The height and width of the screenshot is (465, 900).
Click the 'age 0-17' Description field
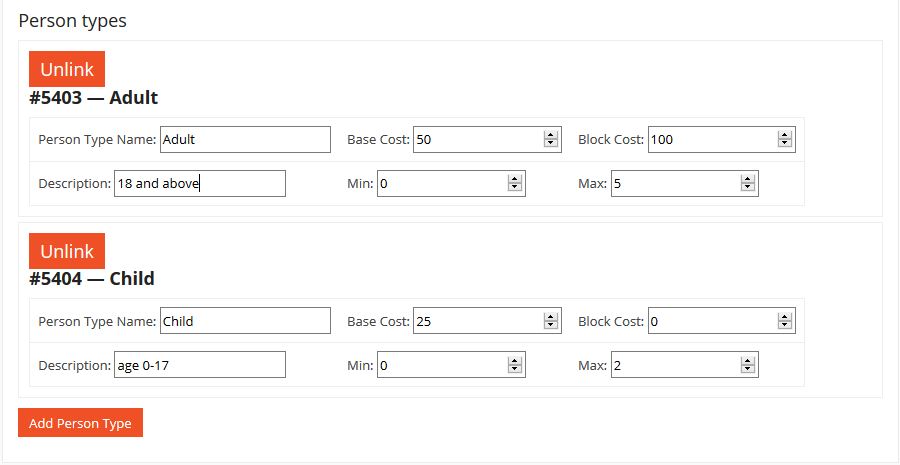(x=200, y=365)
